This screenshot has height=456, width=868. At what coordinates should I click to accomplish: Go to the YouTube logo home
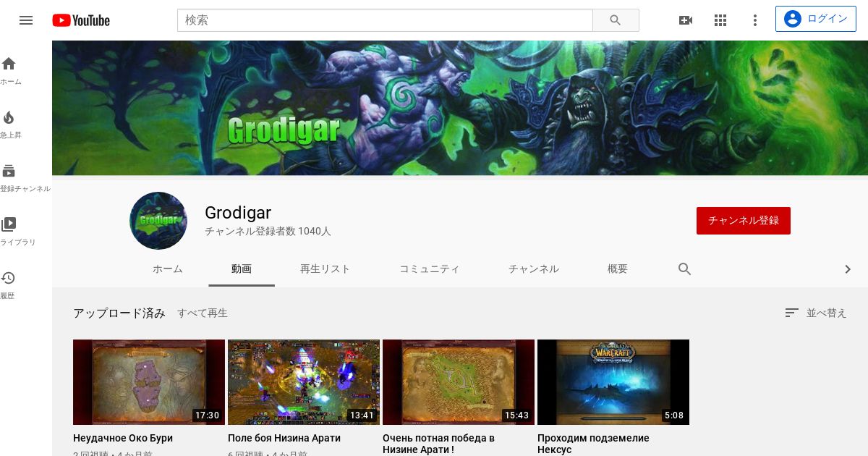tap(81, 20)
